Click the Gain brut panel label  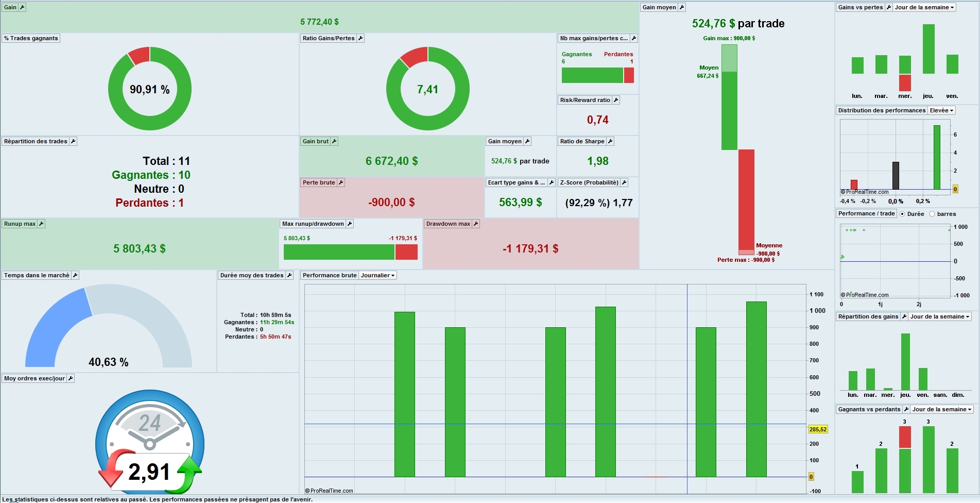click(x=316, y=141)
